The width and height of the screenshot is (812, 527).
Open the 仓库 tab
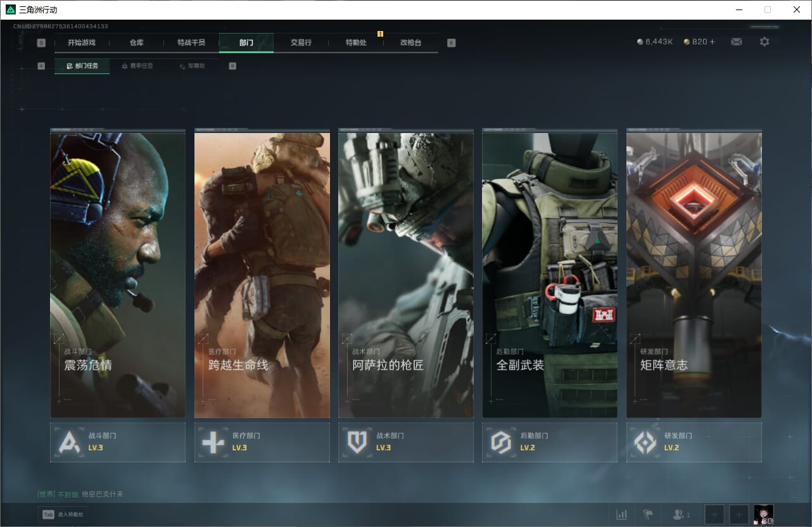coord(137,42)
